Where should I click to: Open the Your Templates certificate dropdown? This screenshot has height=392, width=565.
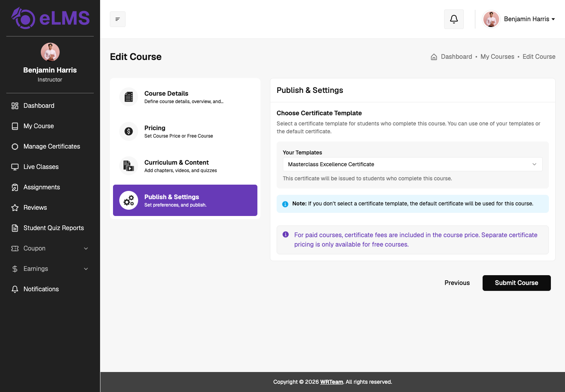[413, 164]
